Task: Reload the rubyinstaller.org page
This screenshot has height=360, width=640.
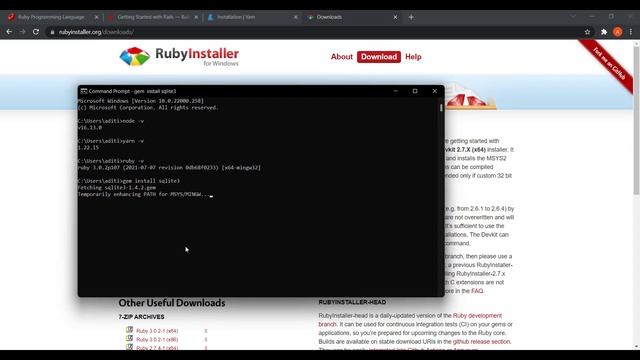Action: click(36, 32)
